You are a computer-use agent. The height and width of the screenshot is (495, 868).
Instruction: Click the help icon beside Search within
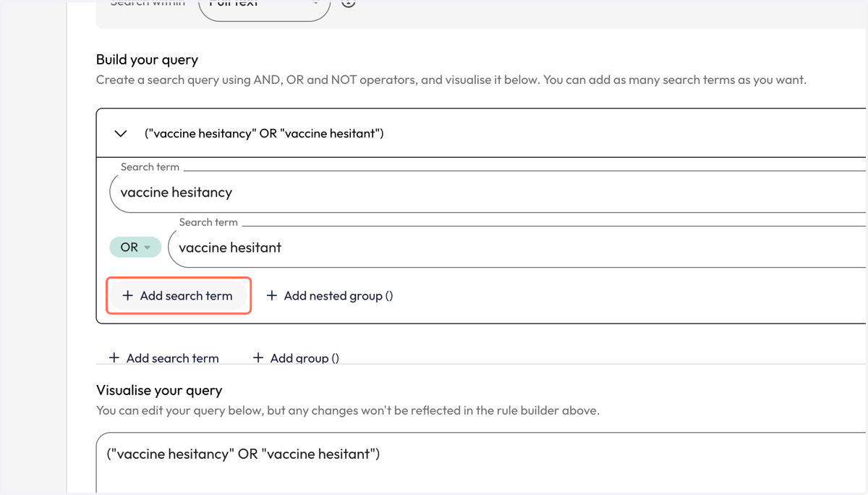[x=348, y=3]
